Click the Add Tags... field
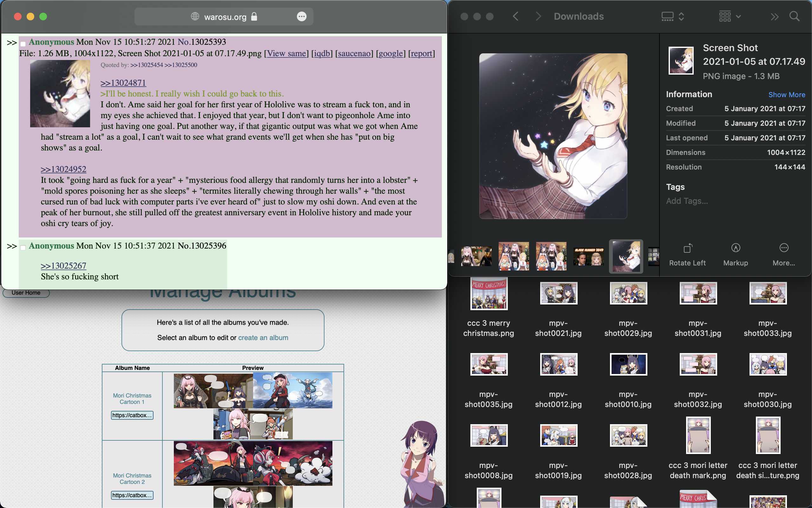This screenshot has height=508, width=812. tap(687, 201)
